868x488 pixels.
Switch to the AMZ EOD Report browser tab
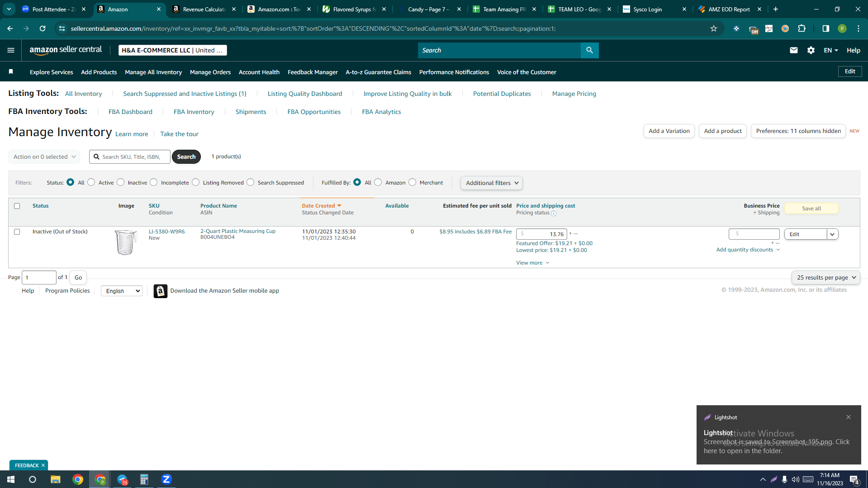730,9
